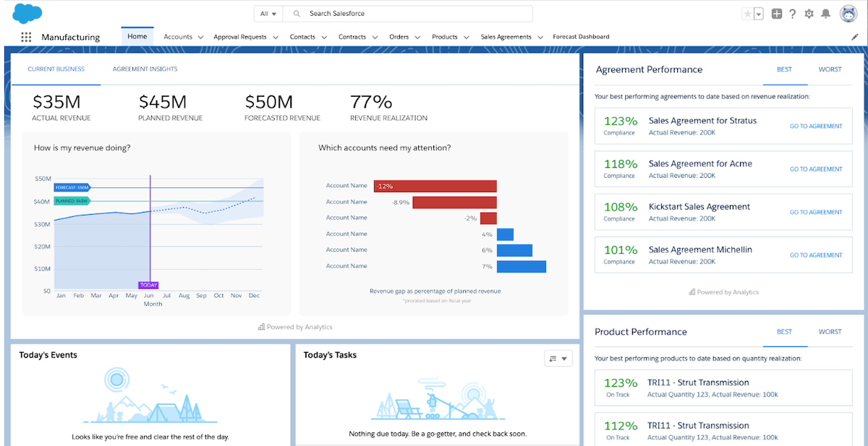Click the Planned $45M chart label
Image resolution: width=868 pixels, height=446 pixels.
pos(72,201)
